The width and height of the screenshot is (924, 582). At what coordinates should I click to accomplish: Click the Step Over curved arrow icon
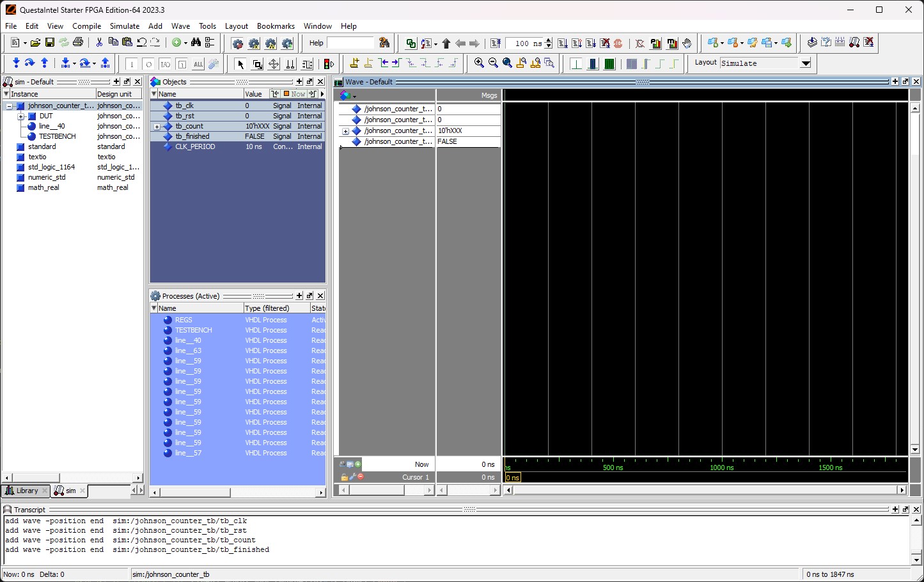[29, 63]
